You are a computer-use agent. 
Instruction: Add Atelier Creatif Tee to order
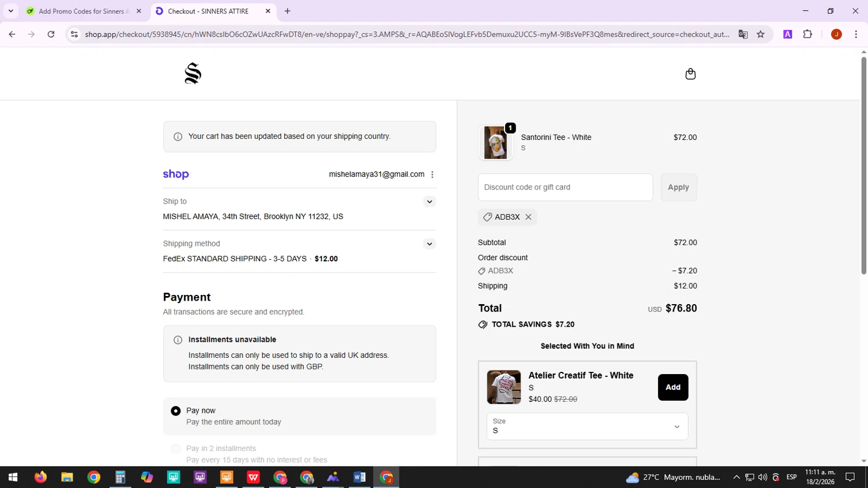tap(673, 387)
